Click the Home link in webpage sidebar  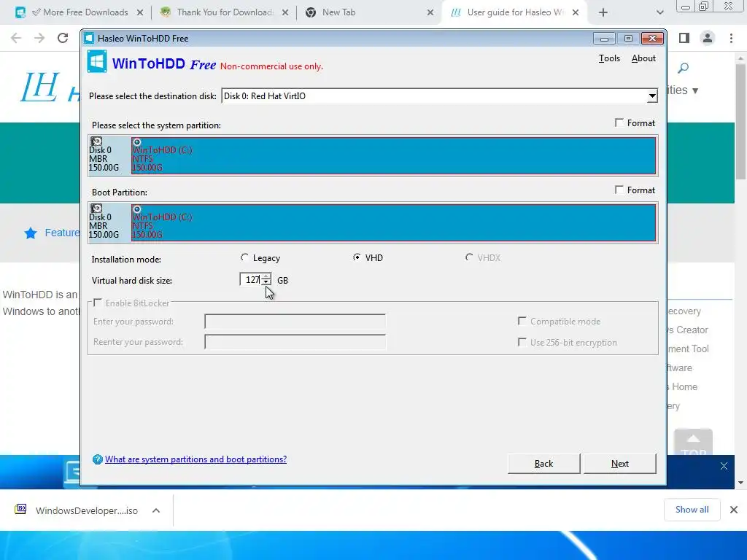(x=684, y=386)
